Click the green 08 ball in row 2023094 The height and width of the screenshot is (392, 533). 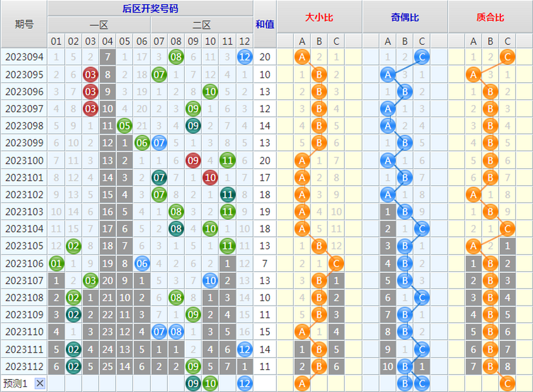pyautogui.click(x=176, y=57)
